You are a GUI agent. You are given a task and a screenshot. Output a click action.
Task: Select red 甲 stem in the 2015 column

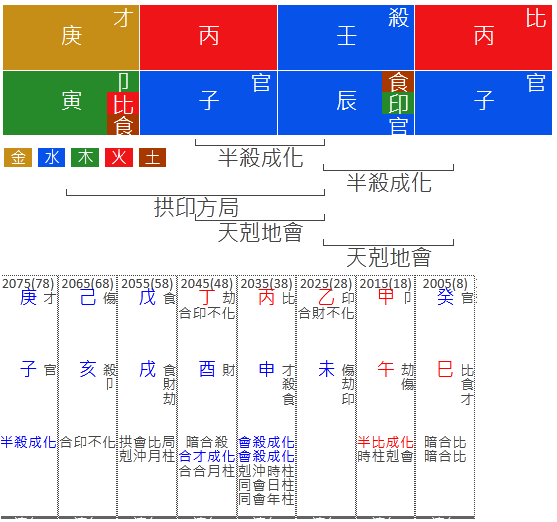tap(386, 297)
